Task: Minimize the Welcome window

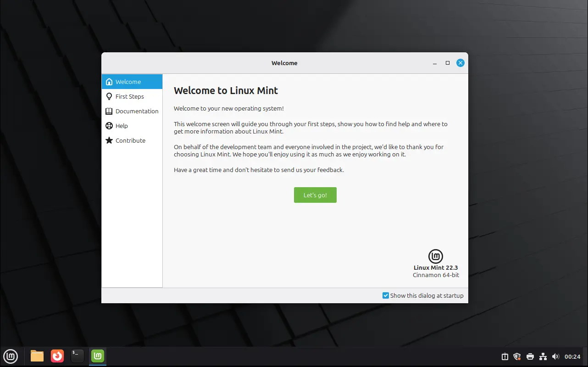Action: click(435, 63)
